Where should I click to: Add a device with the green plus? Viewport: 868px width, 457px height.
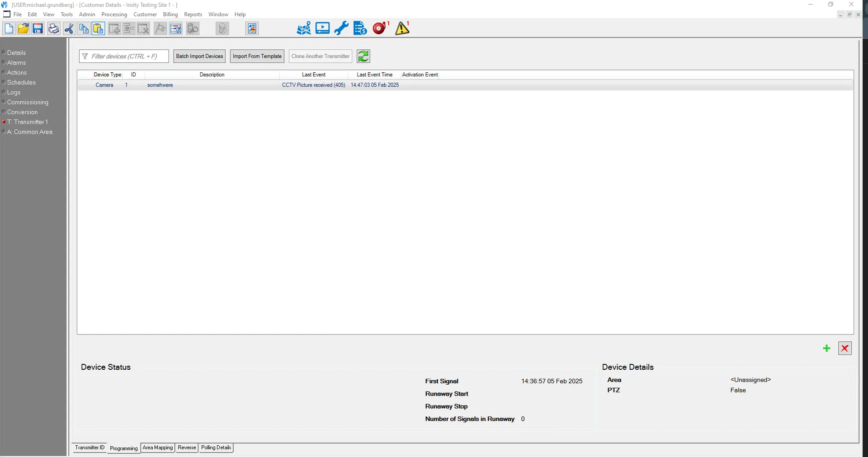(826, 349)
